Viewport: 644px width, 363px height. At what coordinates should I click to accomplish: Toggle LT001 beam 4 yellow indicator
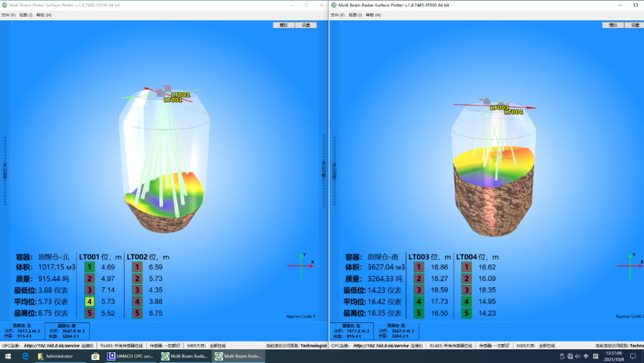coord(89,302)
